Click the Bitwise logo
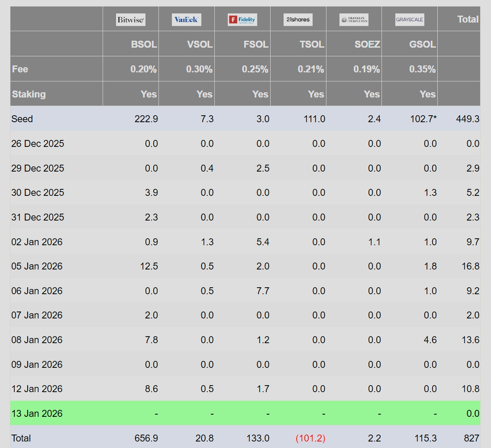The width and height of the screenshot is (491, 448). click(x=131, y=20)
